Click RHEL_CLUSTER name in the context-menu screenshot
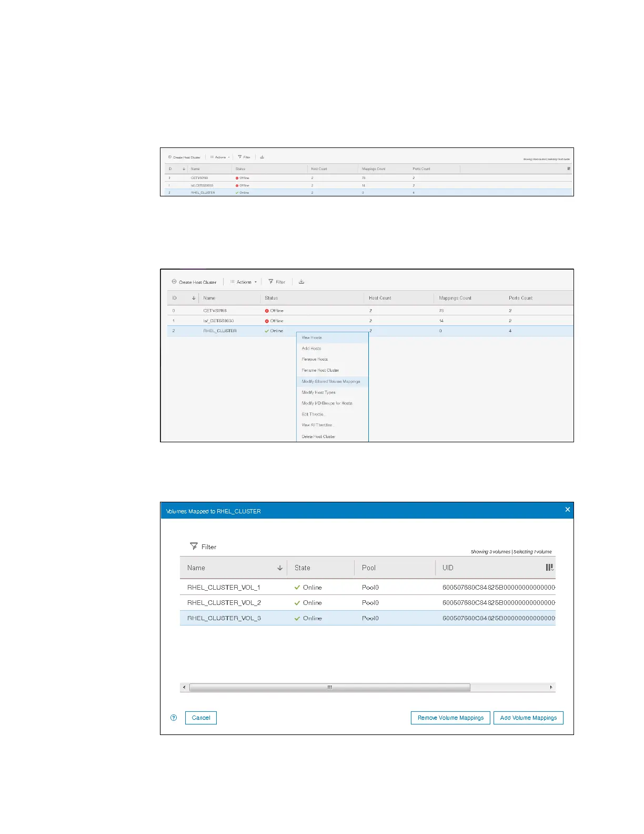 [220, 331]
